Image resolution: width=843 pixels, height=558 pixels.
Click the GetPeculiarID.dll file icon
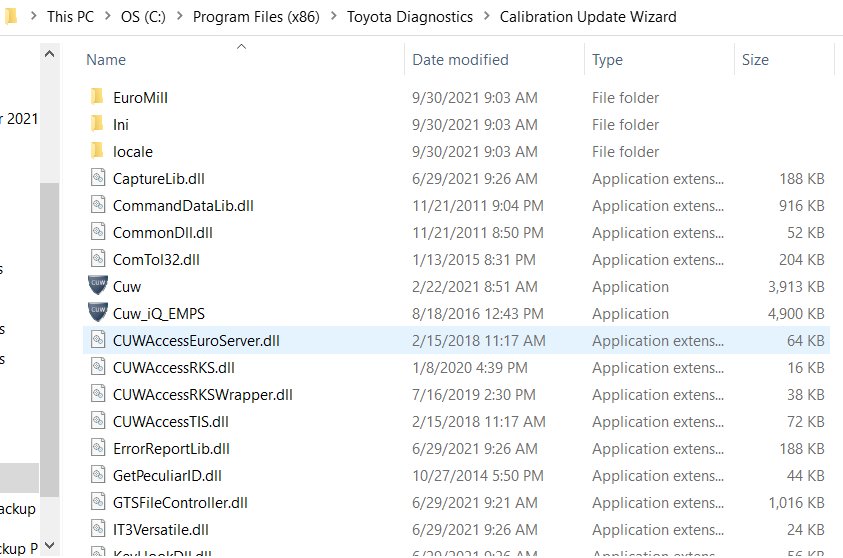98,475
